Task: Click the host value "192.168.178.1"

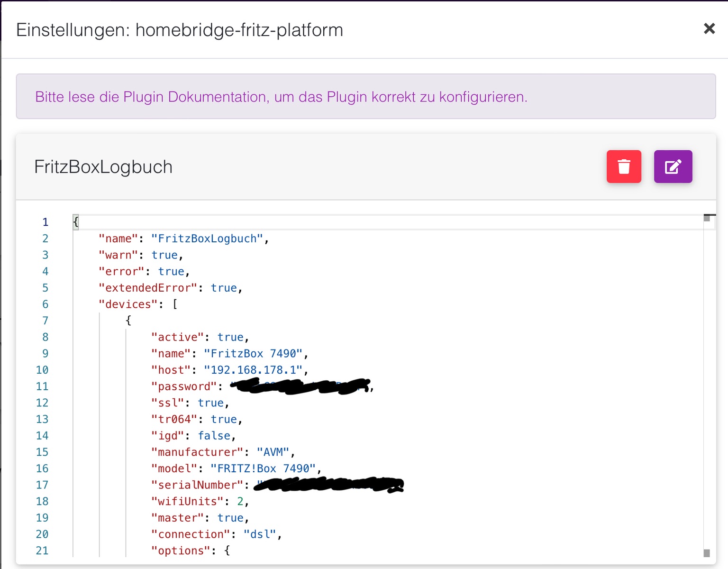Action: point(253,370)
